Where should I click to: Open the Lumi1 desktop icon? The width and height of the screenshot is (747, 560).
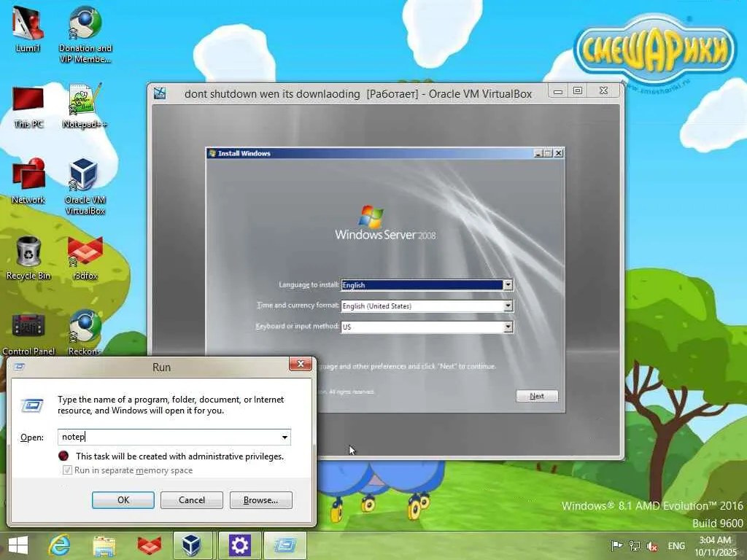click(x=28, y=28)
